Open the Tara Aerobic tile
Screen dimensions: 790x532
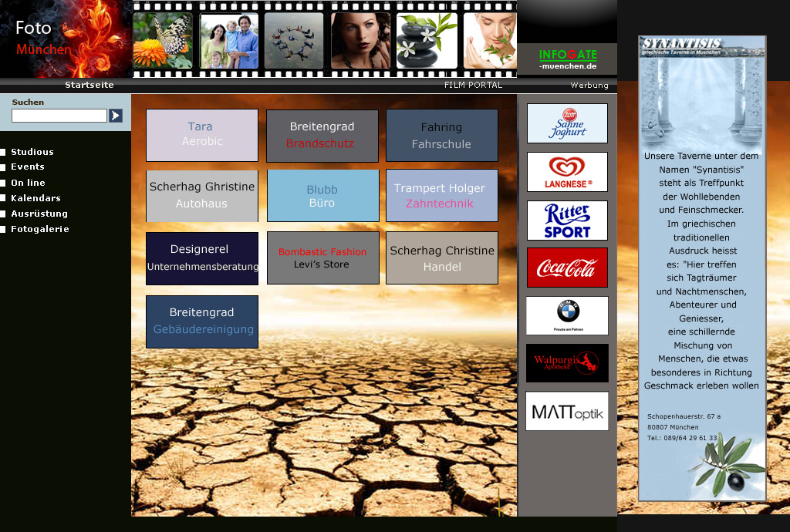pyautogui.click(x=202, y=136)
